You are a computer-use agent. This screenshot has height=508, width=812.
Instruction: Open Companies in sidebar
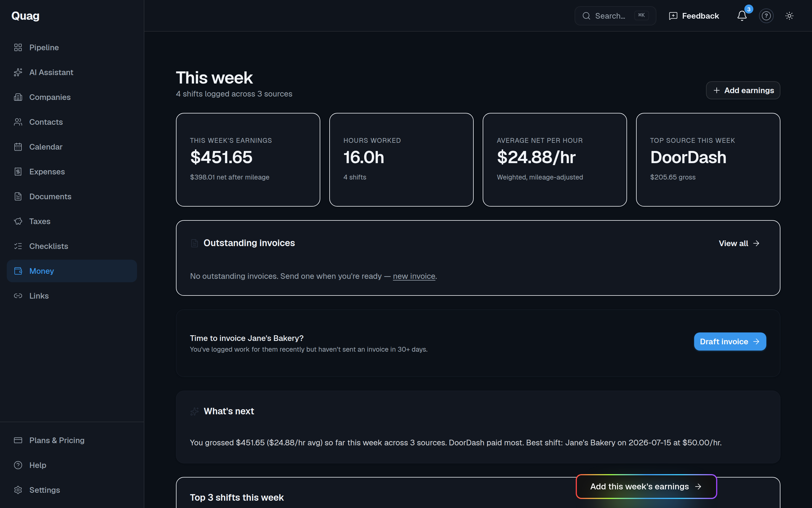(x=72, y=97)
